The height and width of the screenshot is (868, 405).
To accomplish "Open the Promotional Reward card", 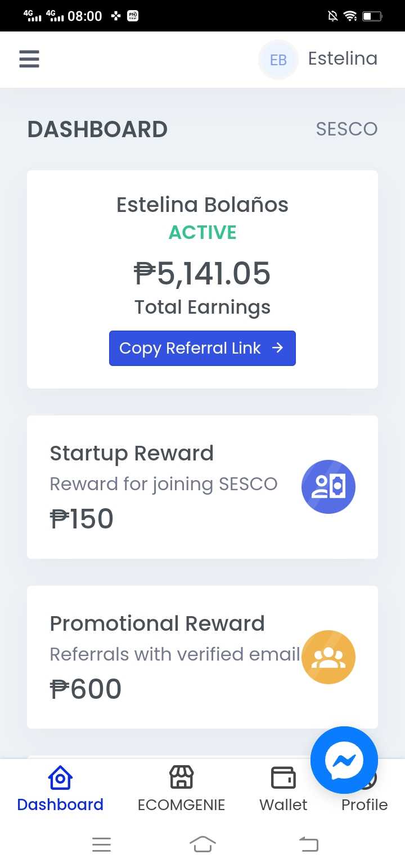I will pos(202,657).
